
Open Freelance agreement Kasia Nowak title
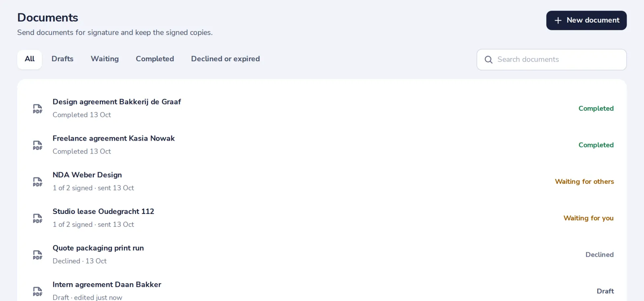click(114, 139)
